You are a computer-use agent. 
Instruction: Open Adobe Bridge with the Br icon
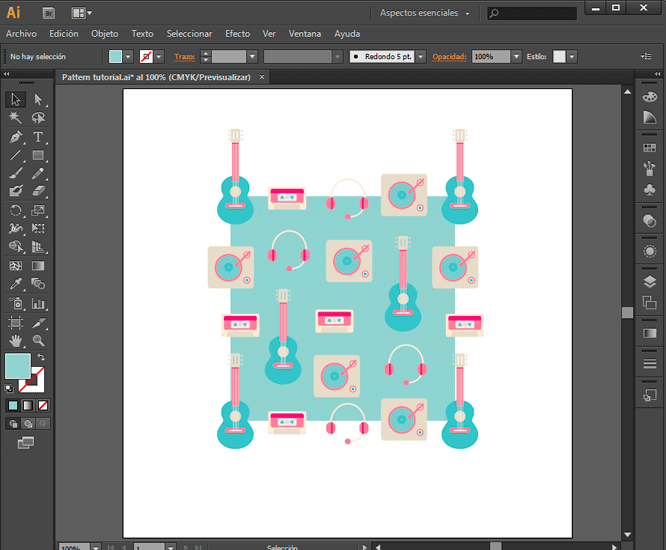click(49, 13)
